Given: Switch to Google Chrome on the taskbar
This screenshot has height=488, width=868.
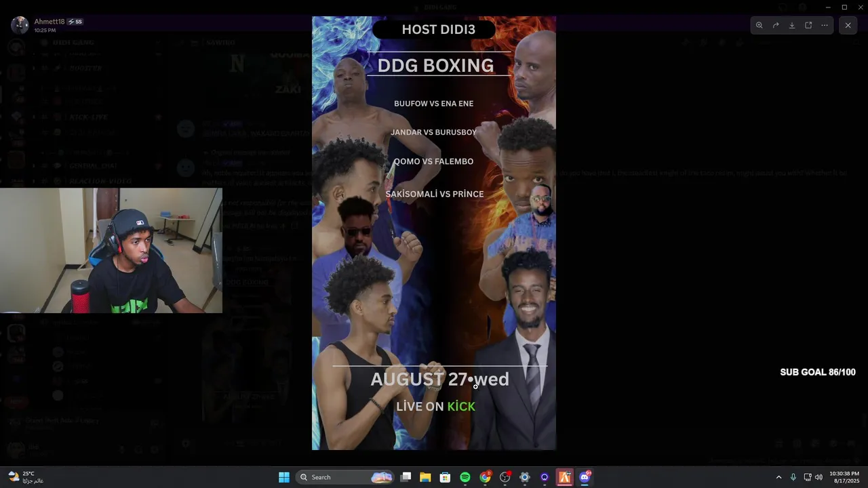Looking at the screenshot, I should (485, 477).
